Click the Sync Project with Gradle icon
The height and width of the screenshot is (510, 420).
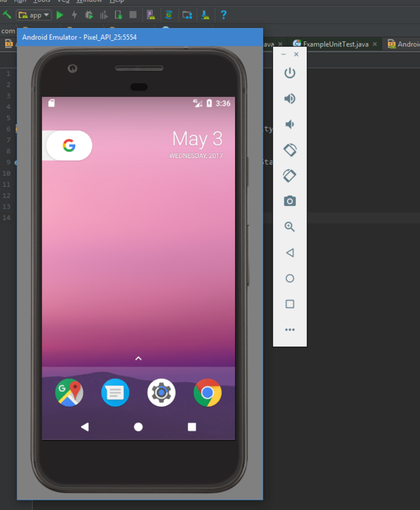tap(169, 15)
